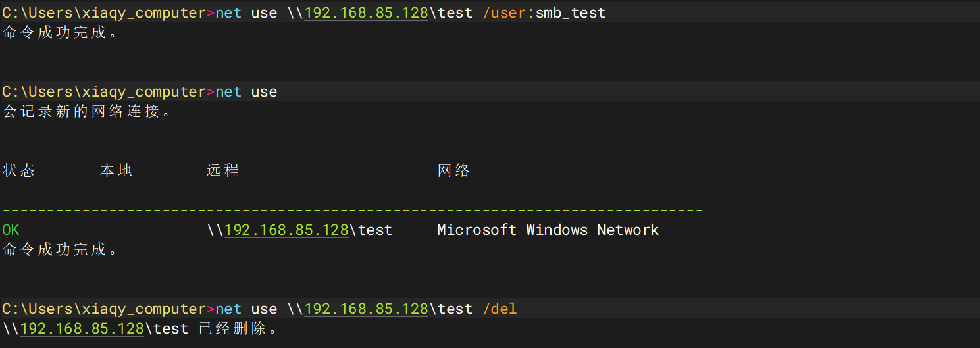980x348 pixels.
Task: Click the IP address link in the /del command
Action: pyautogui.click(x=367, y=309)
